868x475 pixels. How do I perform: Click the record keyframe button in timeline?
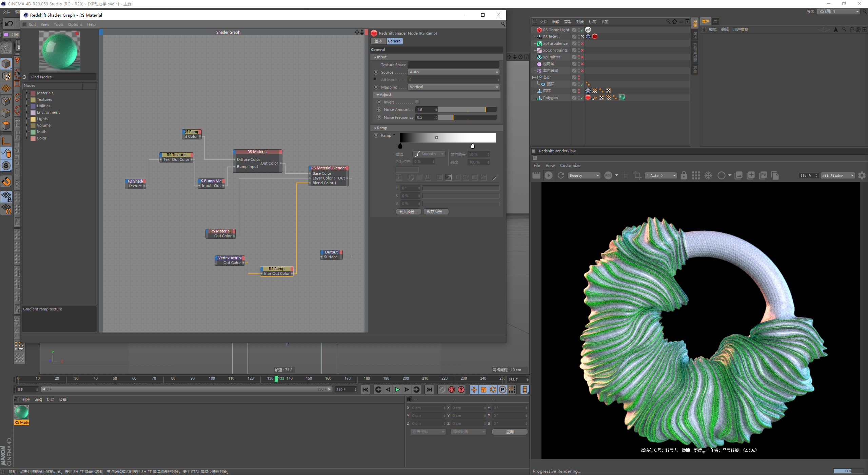(x=452, y=389)
